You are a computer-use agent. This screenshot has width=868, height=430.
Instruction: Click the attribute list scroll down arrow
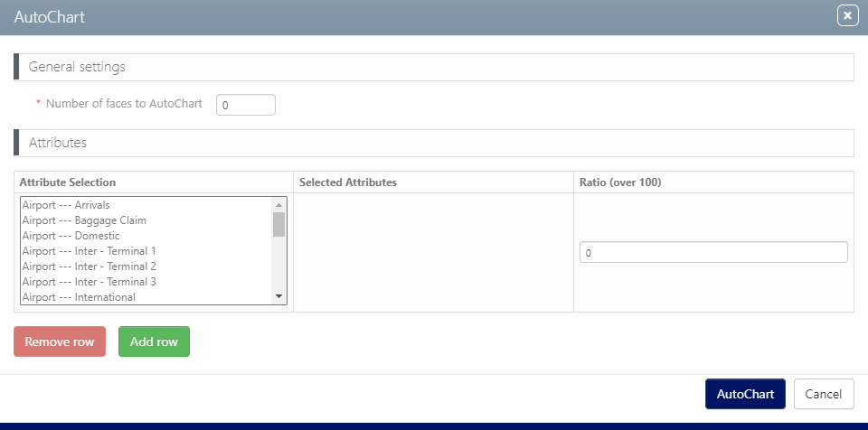coord(278,297)
